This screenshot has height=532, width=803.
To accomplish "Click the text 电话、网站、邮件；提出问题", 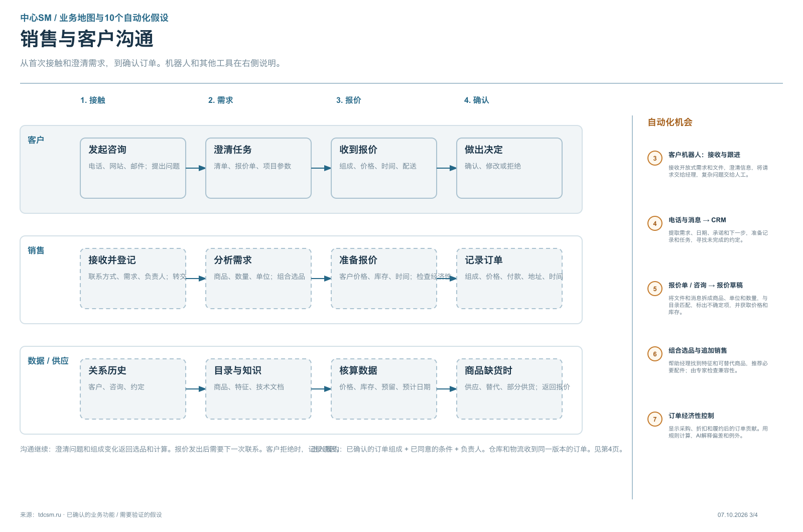I will (134, 166).
